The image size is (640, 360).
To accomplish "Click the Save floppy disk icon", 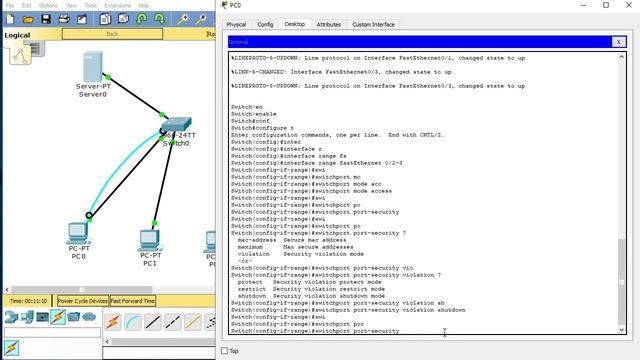I will pyautogui.click(x=46, y=19).
